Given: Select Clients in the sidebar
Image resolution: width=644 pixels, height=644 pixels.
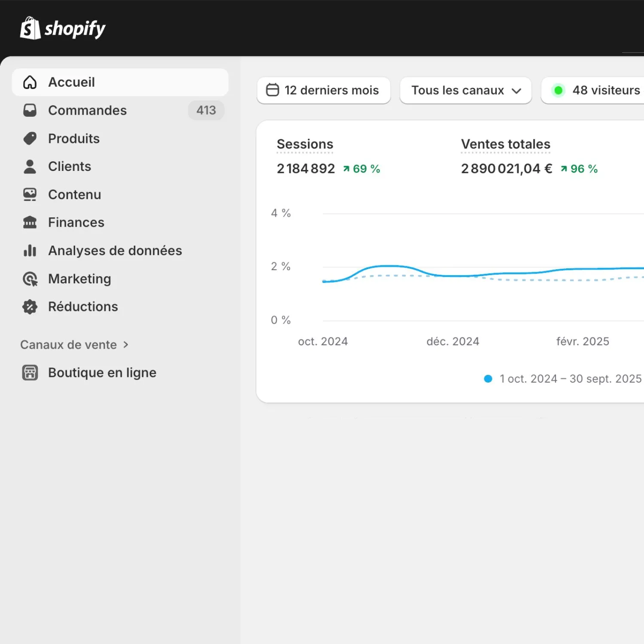Looking at the screenshot, I should coord(120,167).
